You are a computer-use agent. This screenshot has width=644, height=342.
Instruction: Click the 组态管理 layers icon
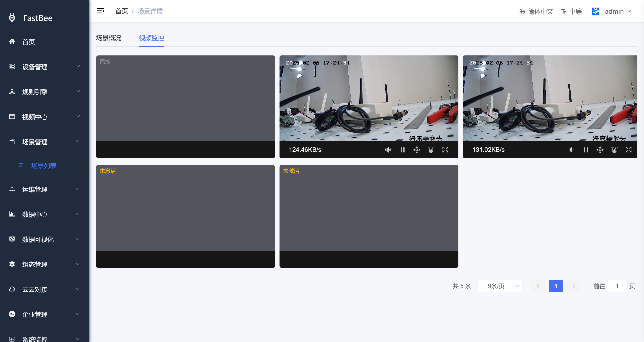(x=12, y=264)
